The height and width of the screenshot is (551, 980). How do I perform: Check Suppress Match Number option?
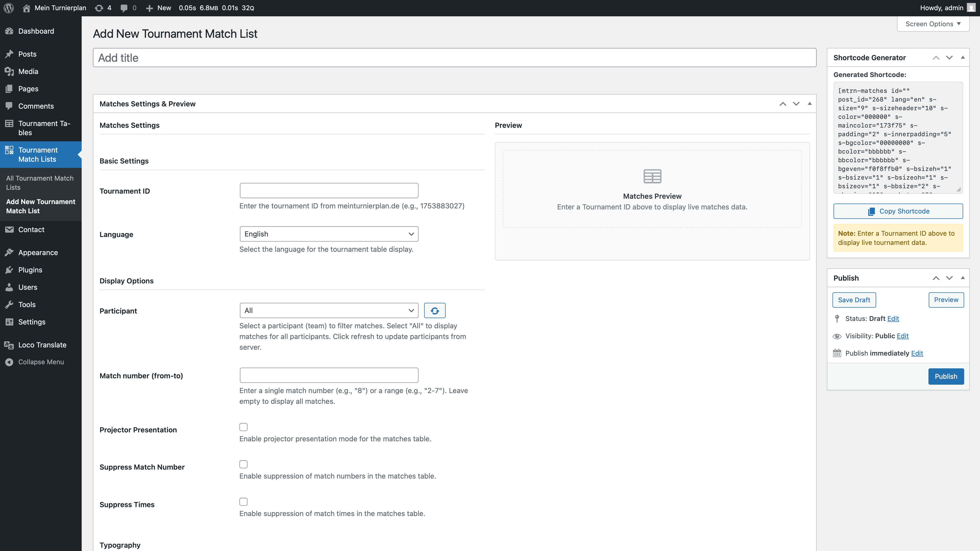[243, 464]
